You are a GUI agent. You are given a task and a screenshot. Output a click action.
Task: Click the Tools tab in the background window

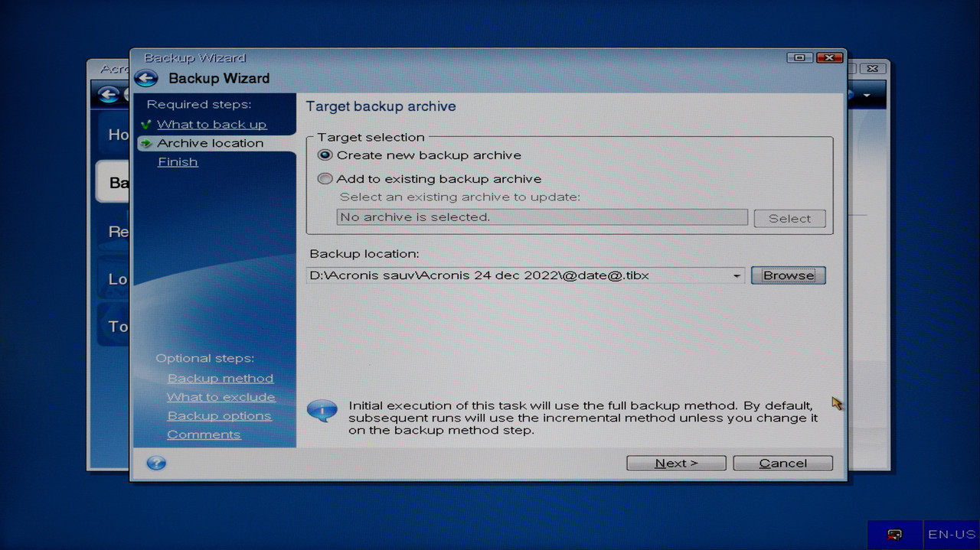click(x=113, y=327)
